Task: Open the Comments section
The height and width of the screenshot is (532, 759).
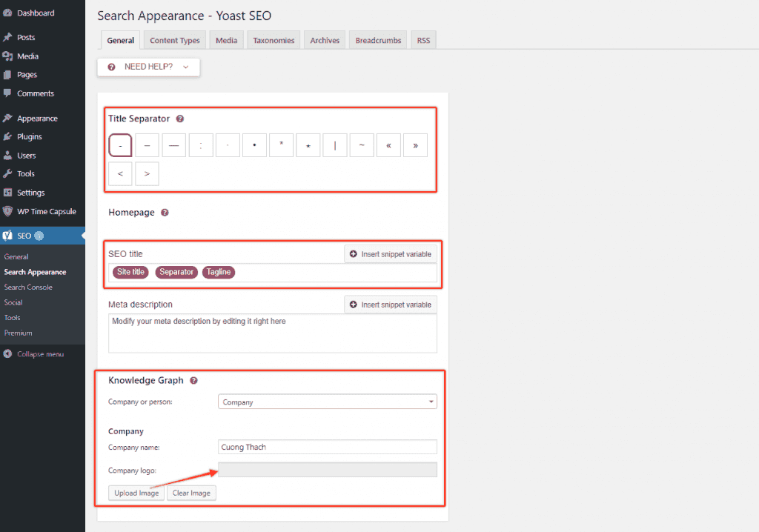Action: tap(35, 93)
